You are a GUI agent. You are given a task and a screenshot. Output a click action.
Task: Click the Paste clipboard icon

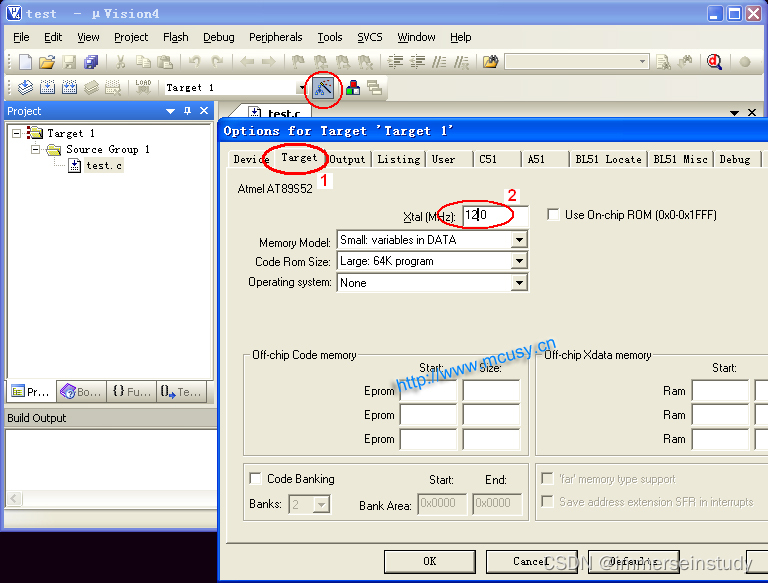click(165, 62)
